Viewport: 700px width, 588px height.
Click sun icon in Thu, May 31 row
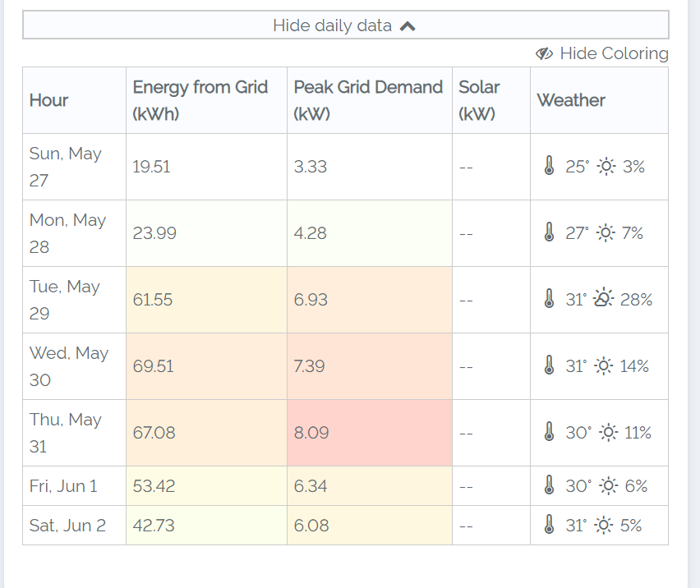609,433
